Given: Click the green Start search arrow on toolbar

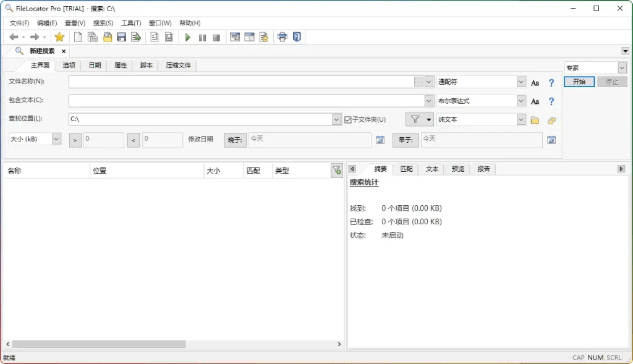Looking at the screenshot, I should pyautogui.click(x=187, y=37).
